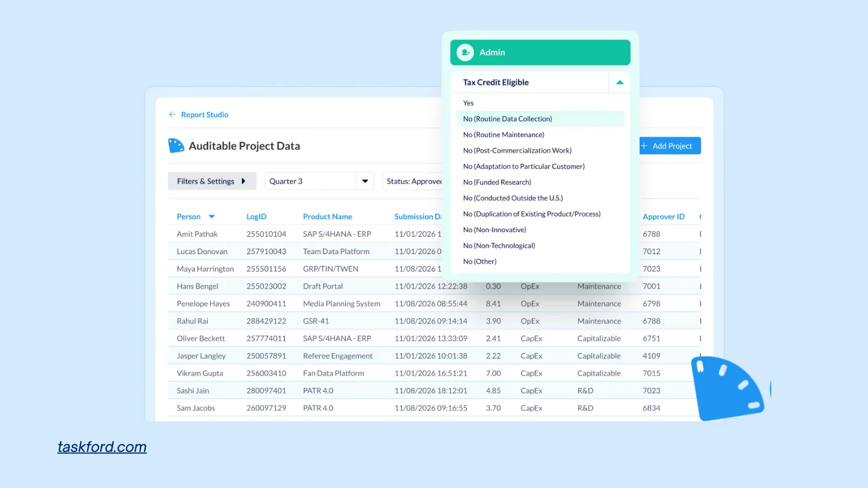The height and width of the screenshot is (488, 868).
Task: Open the Quarter 3 dropdown arrow
Action: (365, 181)
